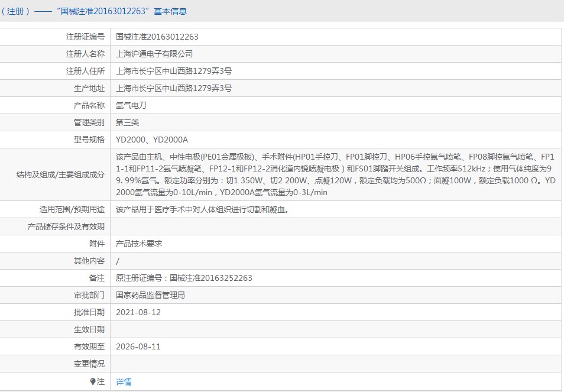Open the 详情 link in the 注 row

pos(124,381)
